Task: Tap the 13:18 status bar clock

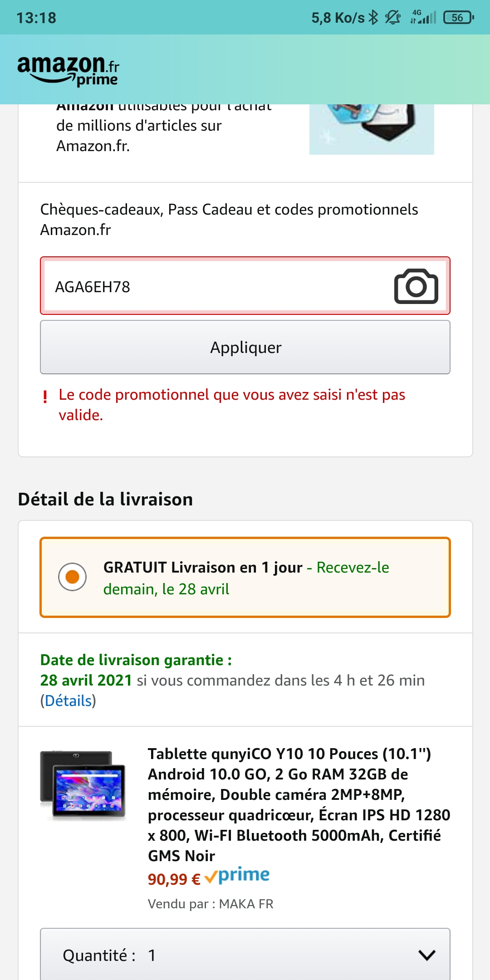Action: 36,18
